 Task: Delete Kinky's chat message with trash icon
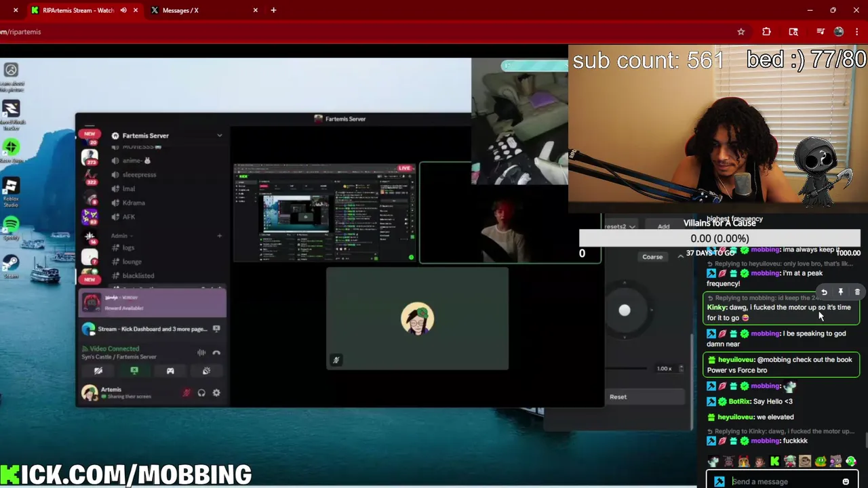click(857, 292)
